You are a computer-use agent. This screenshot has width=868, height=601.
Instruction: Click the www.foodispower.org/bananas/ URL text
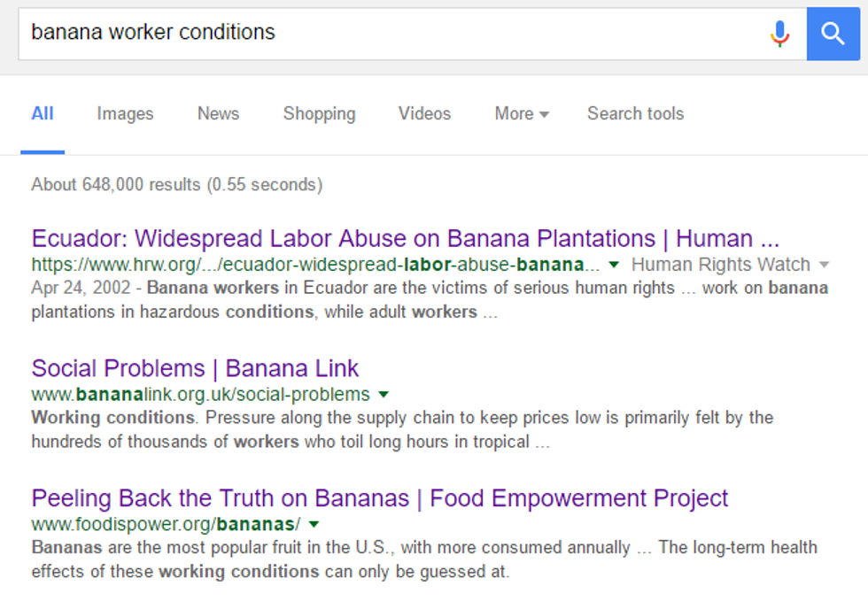coord(166,524)
